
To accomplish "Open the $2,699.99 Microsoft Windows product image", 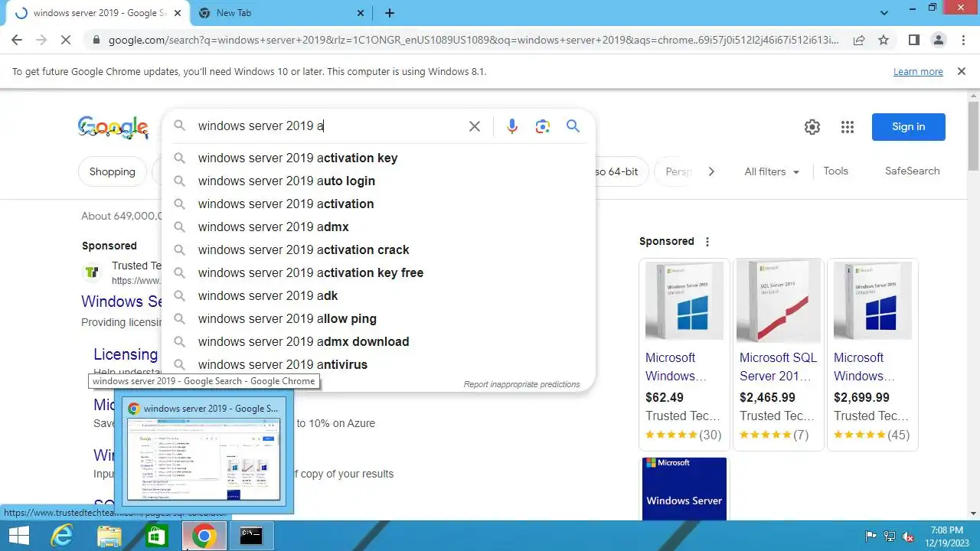I will click(873, 301).
